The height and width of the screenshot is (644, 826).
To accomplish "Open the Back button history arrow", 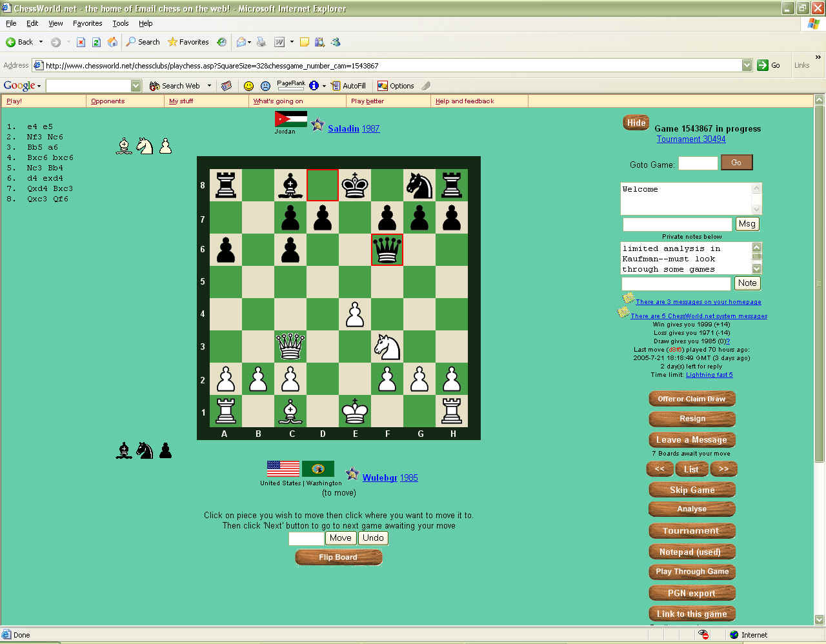I will (x=41, y=42).
